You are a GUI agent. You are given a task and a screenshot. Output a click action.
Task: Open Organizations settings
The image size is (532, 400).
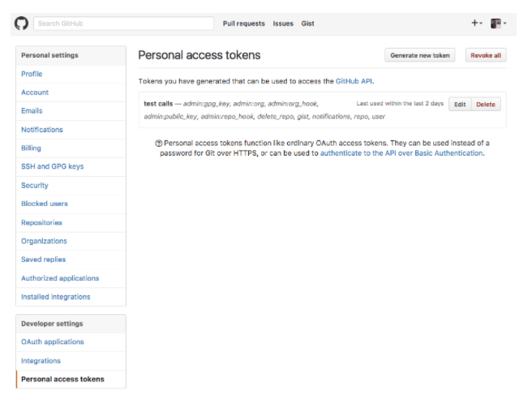pos(71,241)
